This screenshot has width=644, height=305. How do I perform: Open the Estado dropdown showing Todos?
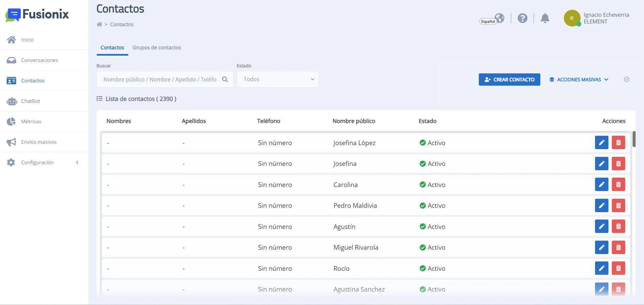pyautogui.click(x=277, y=79)
